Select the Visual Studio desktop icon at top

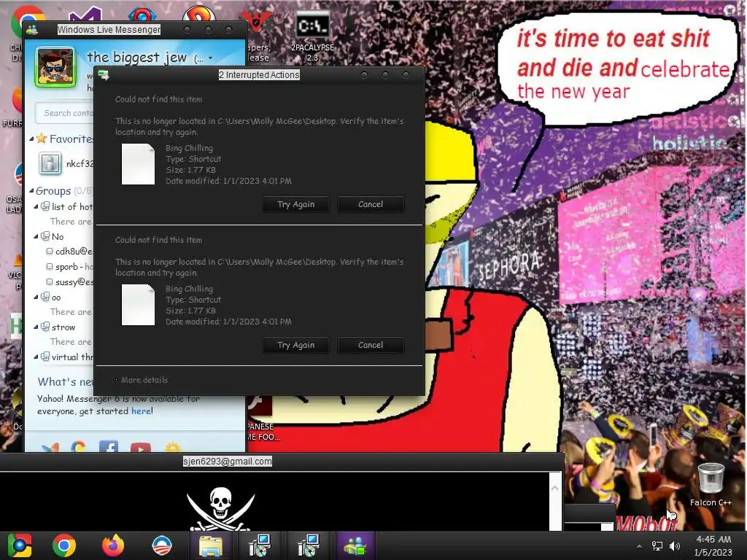[x=86, y=15]
